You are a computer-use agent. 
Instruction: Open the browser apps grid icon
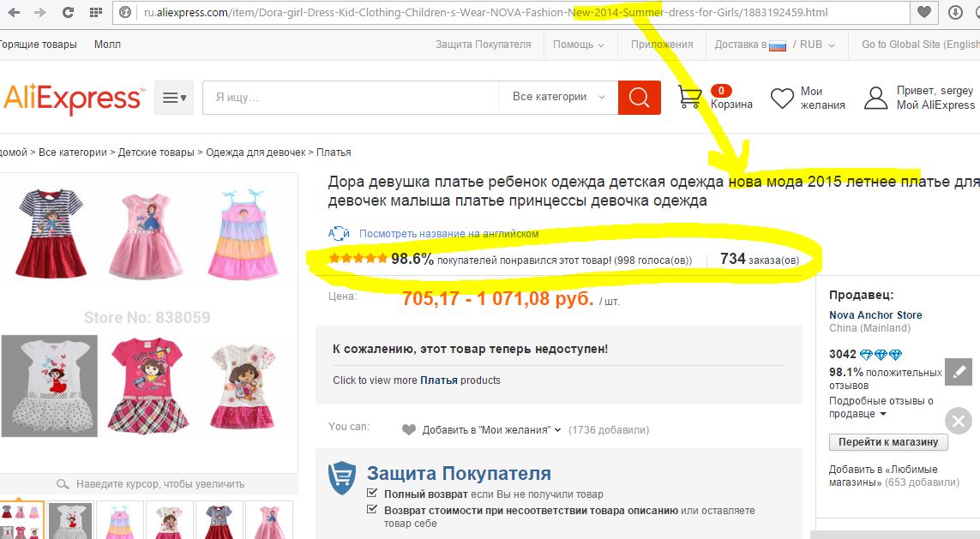pyautogui.click(x=96, y=12)
